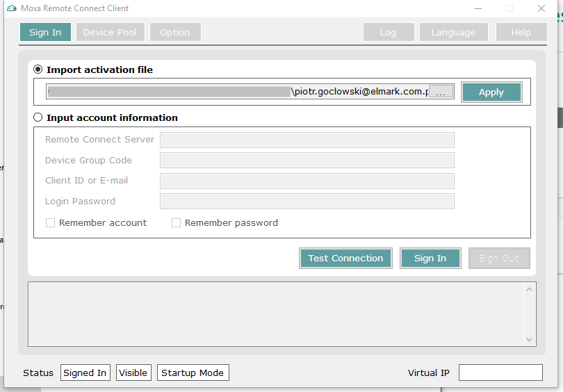563x392 pixels.
Task: Enable the Remember account checkbox
Action: [50, 223]
